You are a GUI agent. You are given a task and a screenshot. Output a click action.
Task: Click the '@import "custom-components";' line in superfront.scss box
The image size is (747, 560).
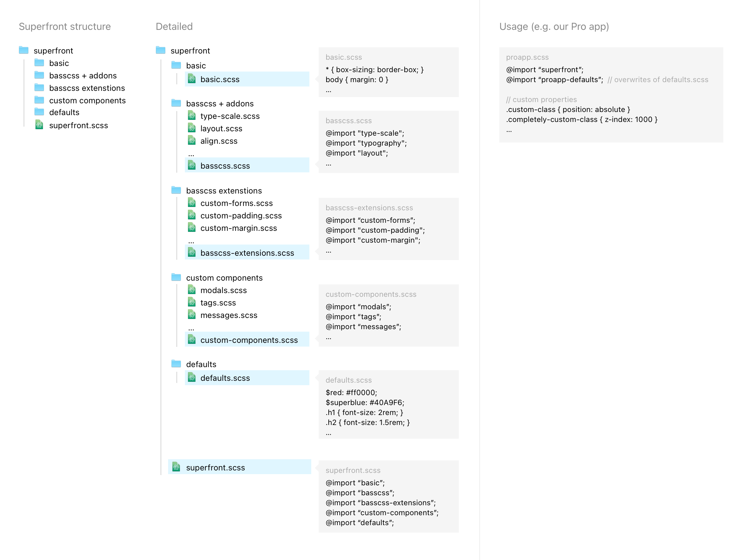[382, 513]
